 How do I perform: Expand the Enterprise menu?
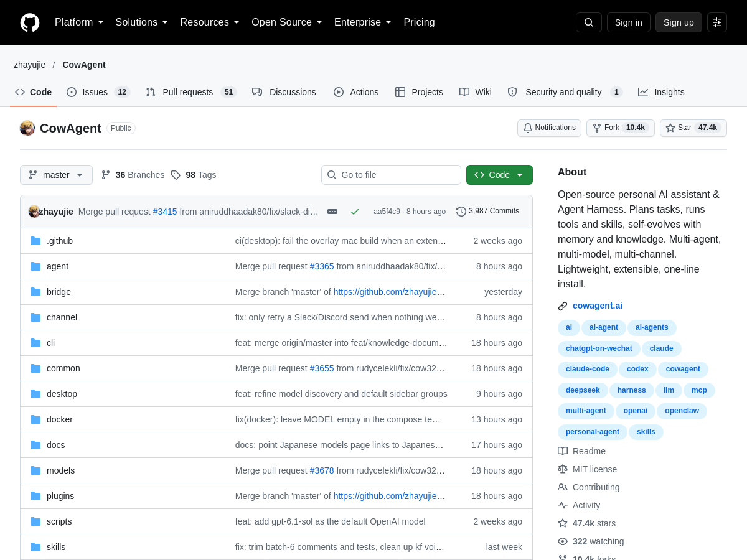[x=363, y=22]
